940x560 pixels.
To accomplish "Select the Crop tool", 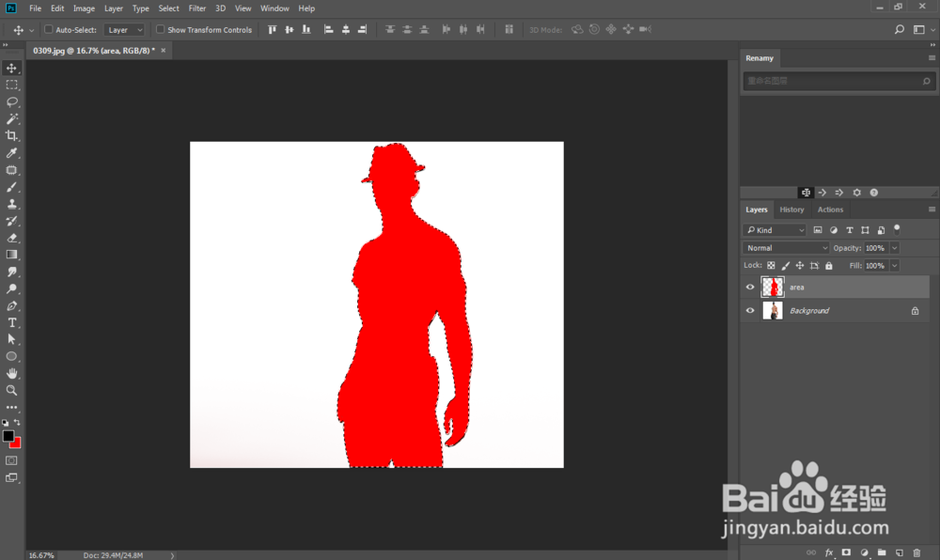I will tap(12, 135).
